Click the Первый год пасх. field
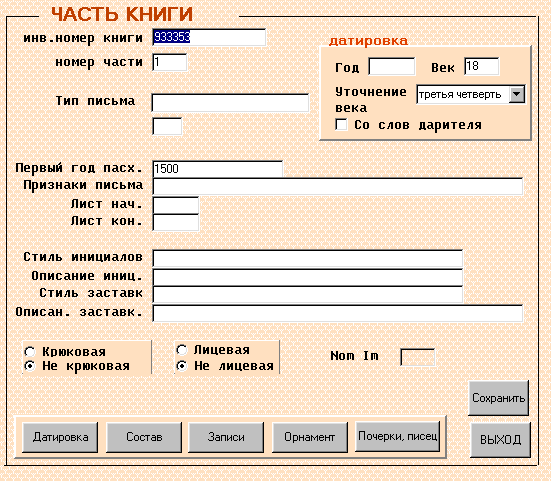Image resolution: width=551 pixels, height=481 pixels. [x=218, y=169]
